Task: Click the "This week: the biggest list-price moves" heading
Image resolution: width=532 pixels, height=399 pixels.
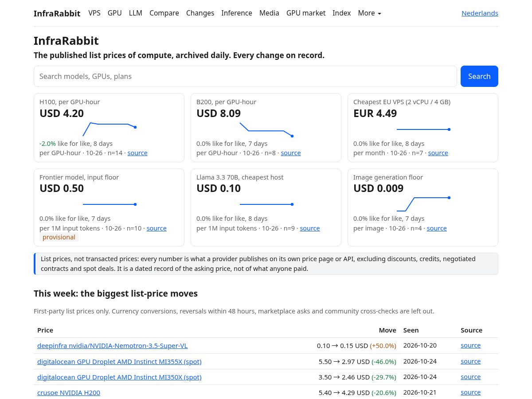Action: point(116,293)
